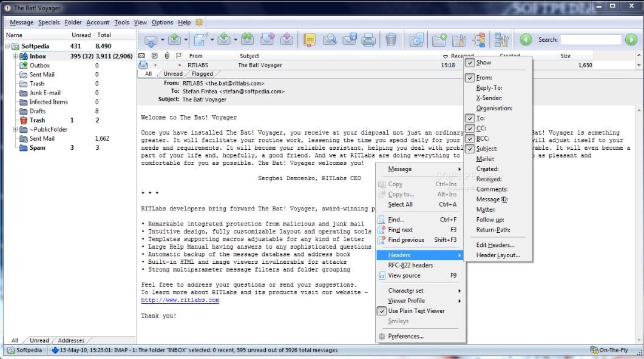The width and height of the screenshot is (644, 359).
Task: Print the message with the printer icon
Action: point(368,40)
